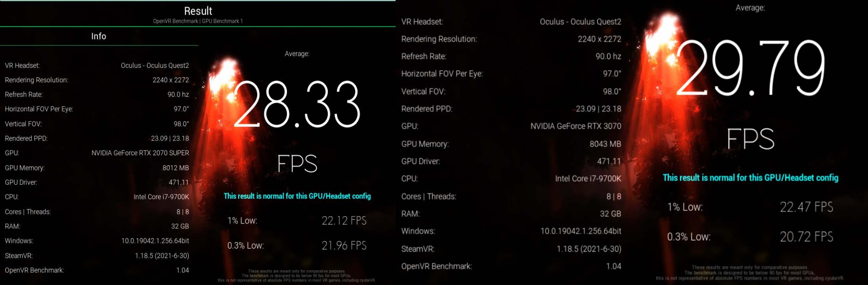Click the normal result message under 29.79 FPS
The width and height of the screenshot is (868, 285).
point(750,178)
